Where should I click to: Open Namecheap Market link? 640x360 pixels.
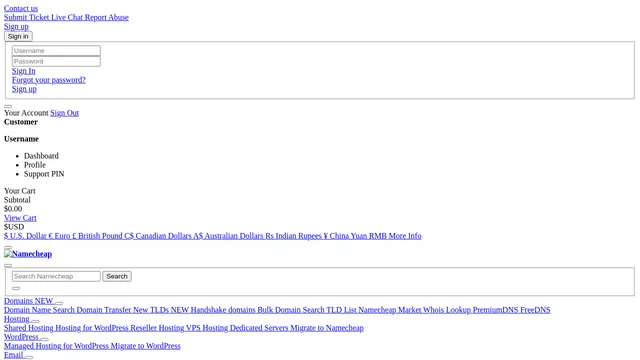click(389, 310)
